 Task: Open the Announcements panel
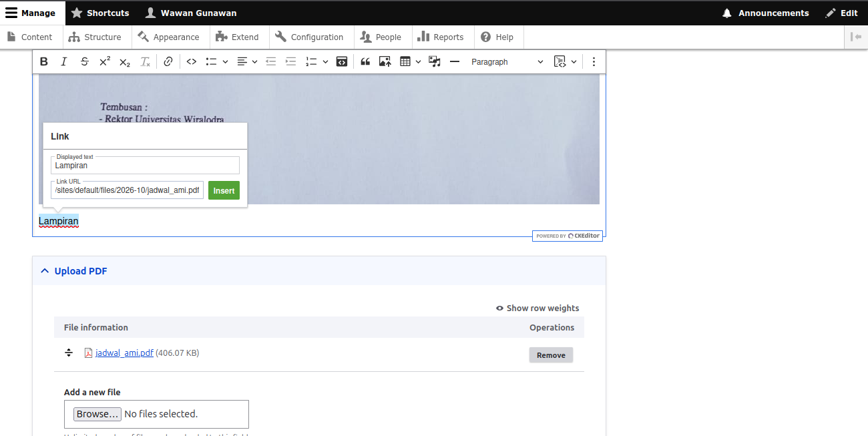[766, 13]
